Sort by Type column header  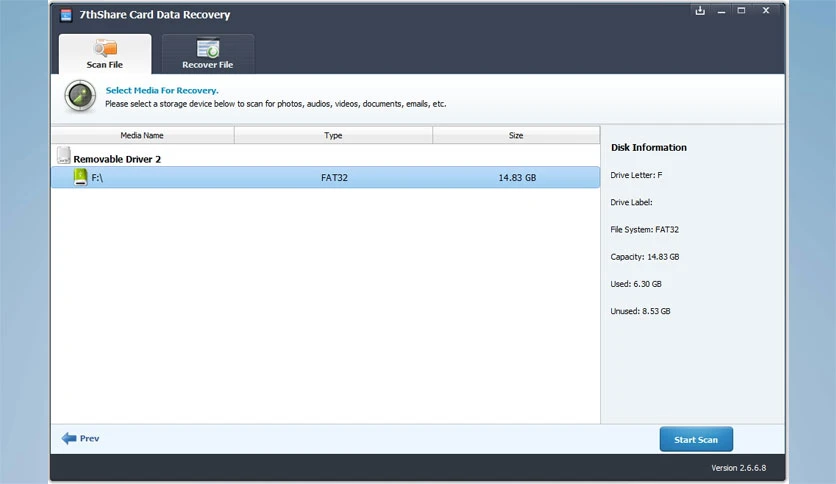(333, 135)
